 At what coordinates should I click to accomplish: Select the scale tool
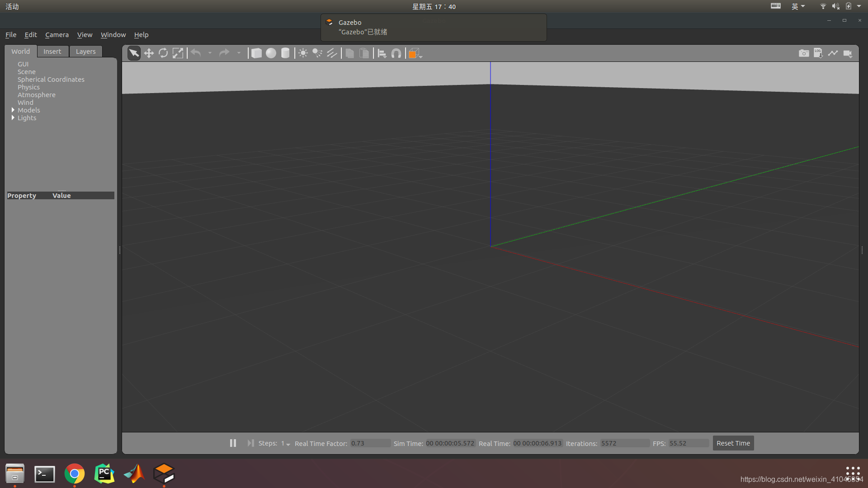click(178, 54)
